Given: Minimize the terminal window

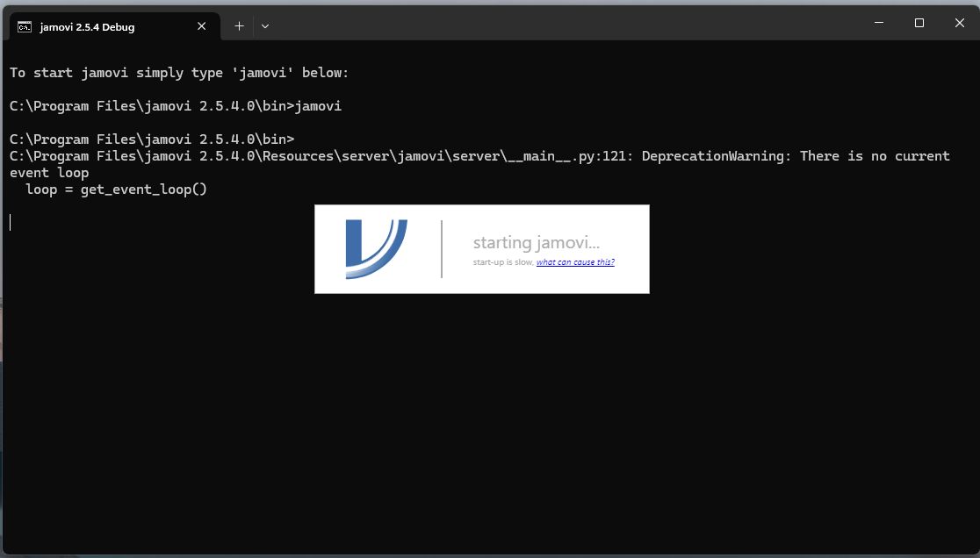Looking at the screenshot, I should coord(879,23).
